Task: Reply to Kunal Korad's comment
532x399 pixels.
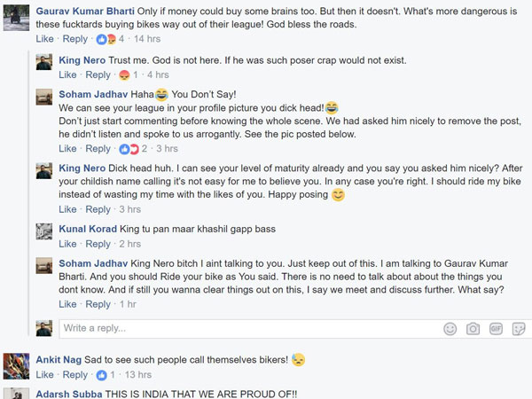Action: [98, 244]
